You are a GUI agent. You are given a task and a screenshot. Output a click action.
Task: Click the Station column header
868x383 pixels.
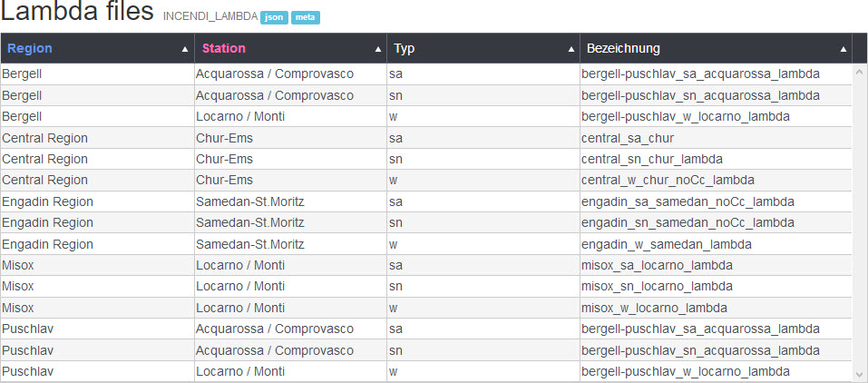[x=290, y=48]
